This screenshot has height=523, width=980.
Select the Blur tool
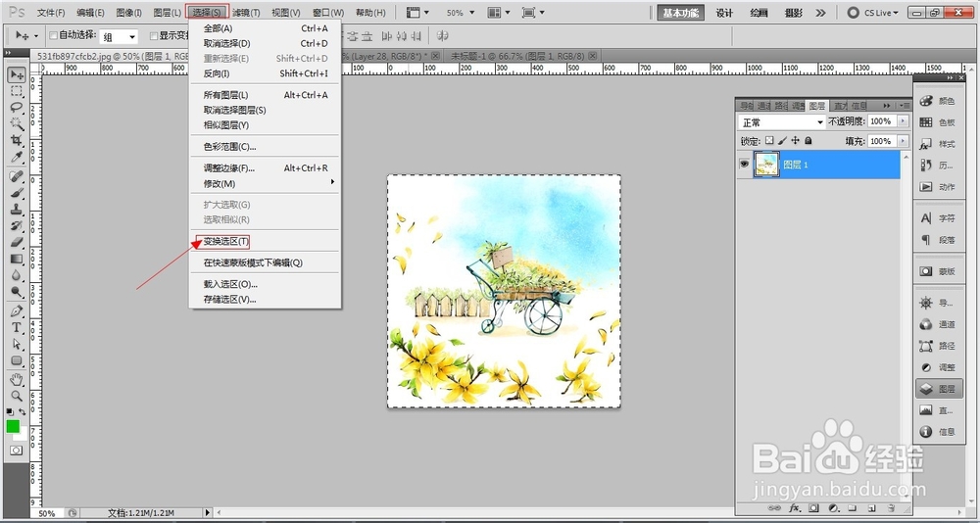tap(17, 274)
